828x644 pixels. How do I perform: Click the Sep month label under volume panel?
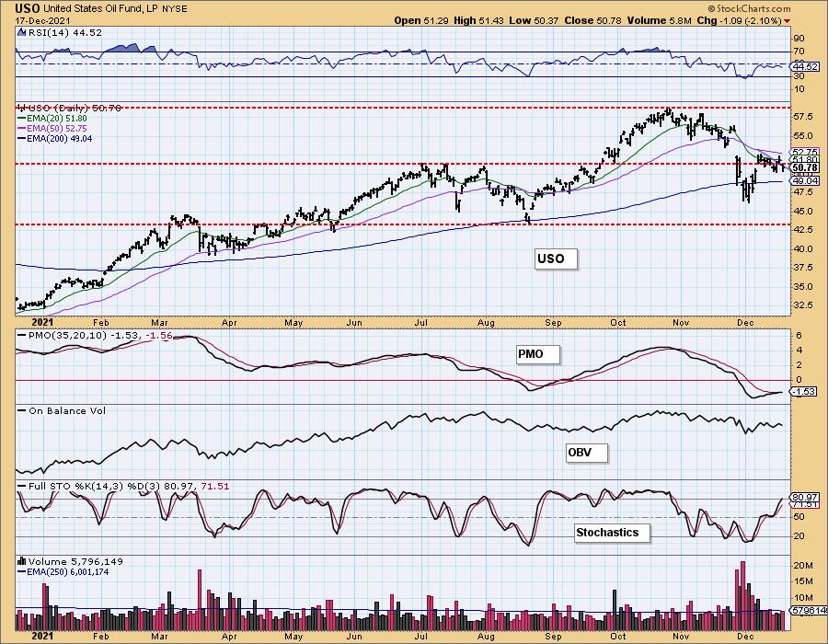pos(553,636)
